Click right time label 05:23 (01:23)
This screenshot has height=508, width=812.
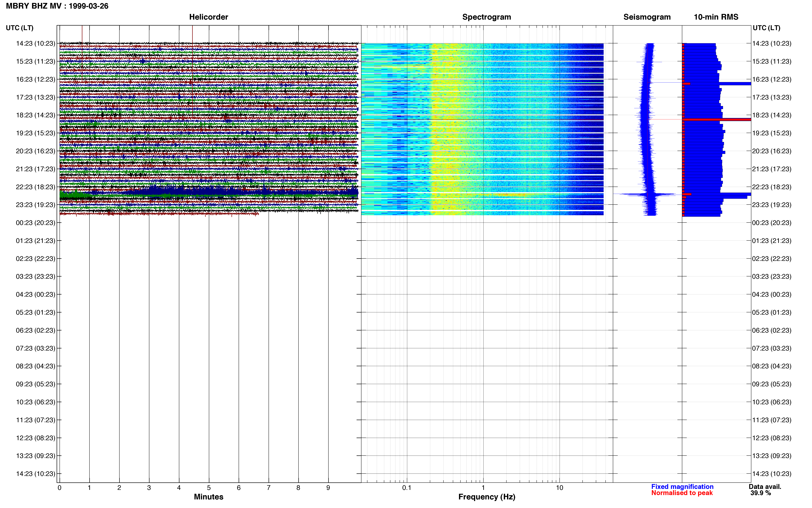[772, 312]
